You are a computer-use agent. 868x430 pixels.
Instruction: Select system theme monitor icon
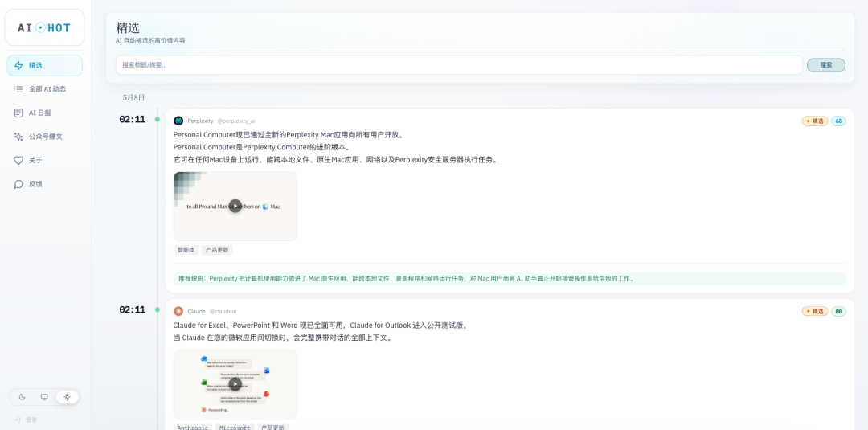coord(44,397)
